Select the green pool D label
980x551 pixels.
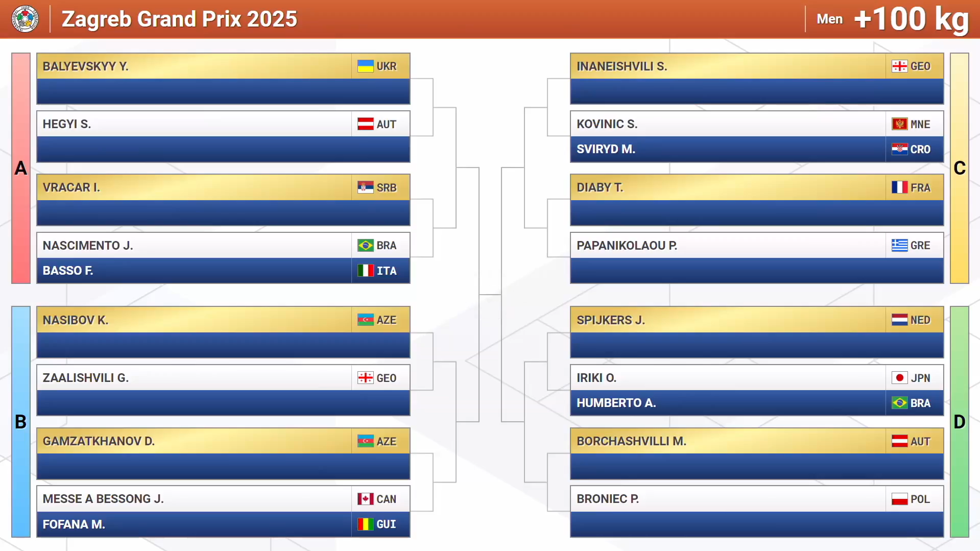959,422
